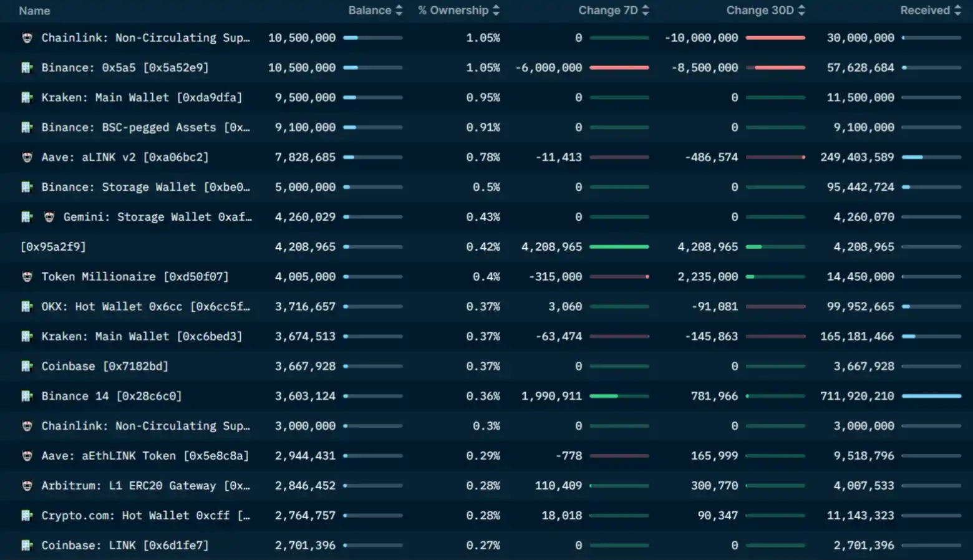Click the balance value 2,764,757

pos(305,516)
